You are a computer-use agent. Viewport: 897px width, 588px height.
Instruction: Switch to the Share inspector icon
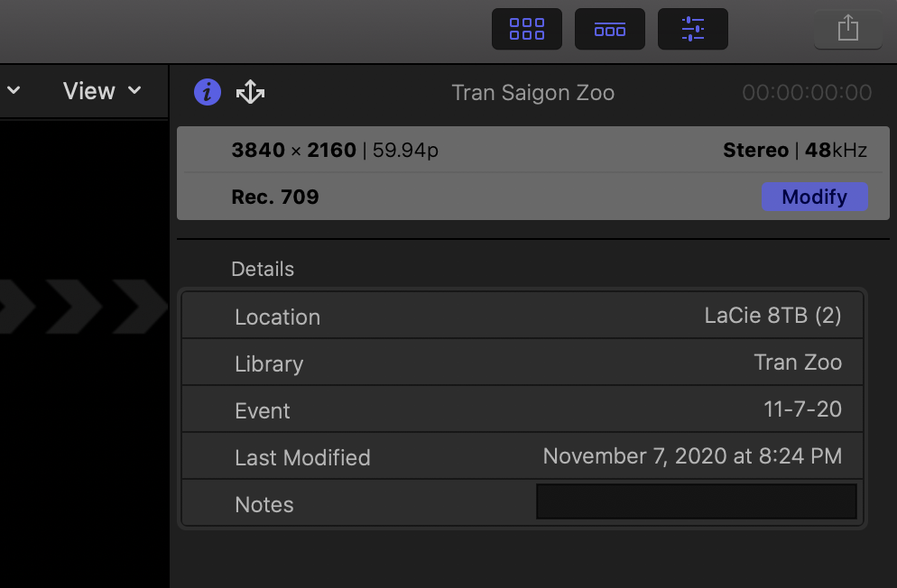coord(250,92)
